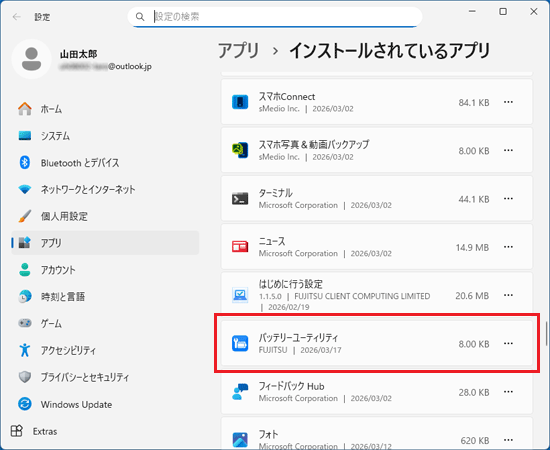Image resolution: width=550 pixels, height=450 pixels.
Task: Select the 時刻と言語 globe clock icon
Action: click(x=25, y=296)
